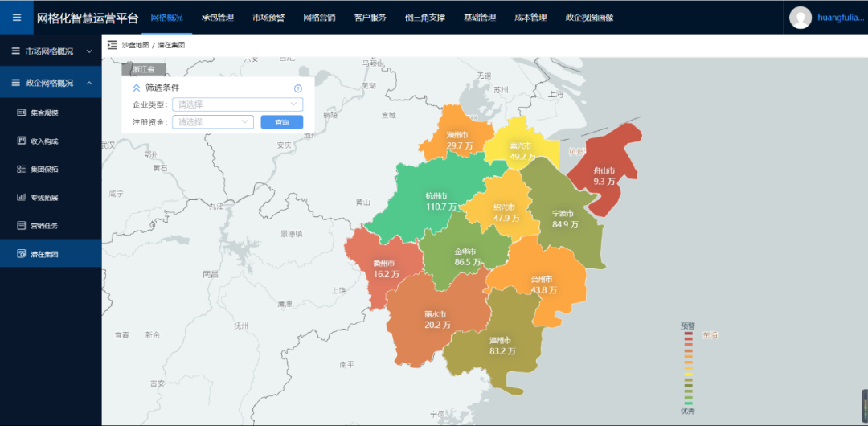Click the 营销任务 sidebar icon
Viewport: 868px width, 426px height.
pyautogui.click(x=22, y=226)
